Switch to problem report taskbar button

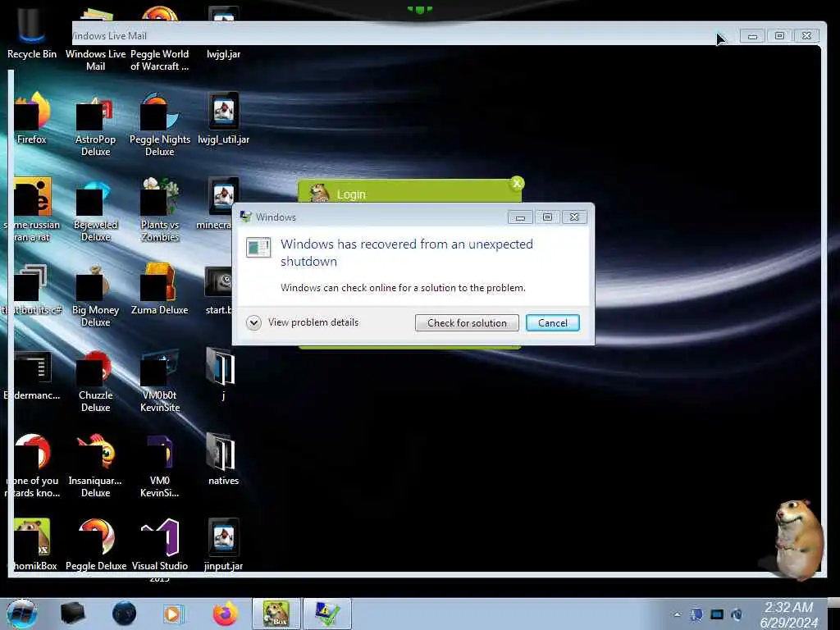coord(327,614)
